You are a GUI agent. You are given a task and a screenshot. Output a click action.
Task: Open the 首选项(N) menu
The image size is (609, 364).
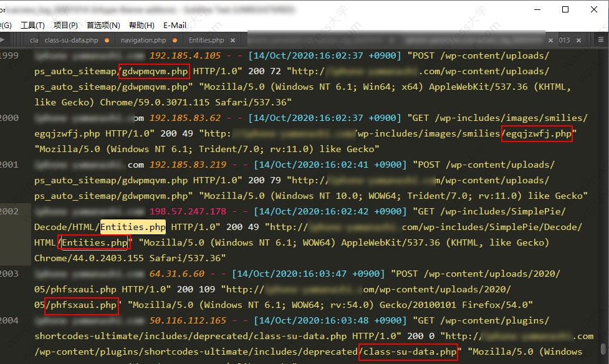(x=103, y=25)
